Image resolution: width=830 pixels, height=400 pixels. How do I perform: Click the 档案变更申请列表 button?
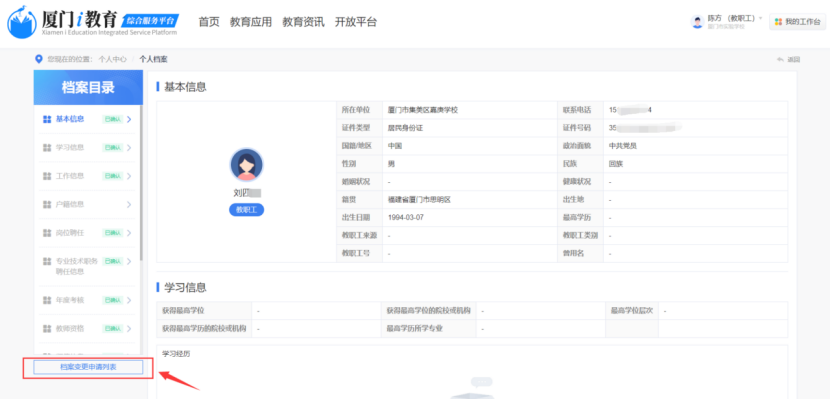[x=88, y=368]
